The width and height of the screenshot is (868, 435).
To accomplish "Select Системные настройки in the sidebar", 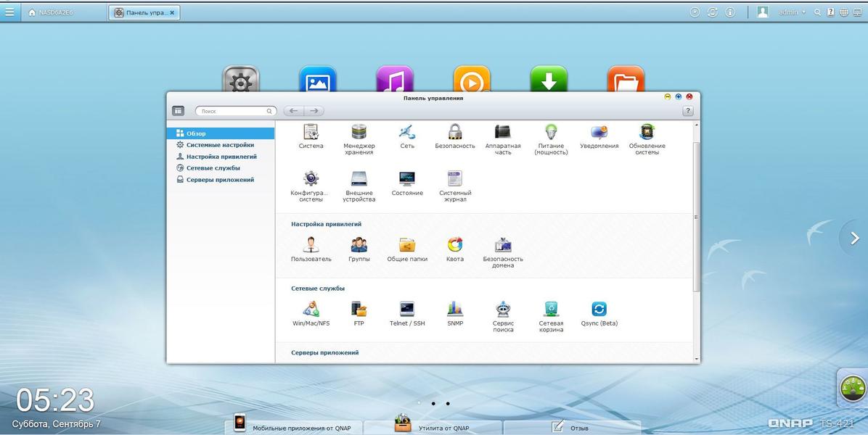I will click(x=220, y=145).
